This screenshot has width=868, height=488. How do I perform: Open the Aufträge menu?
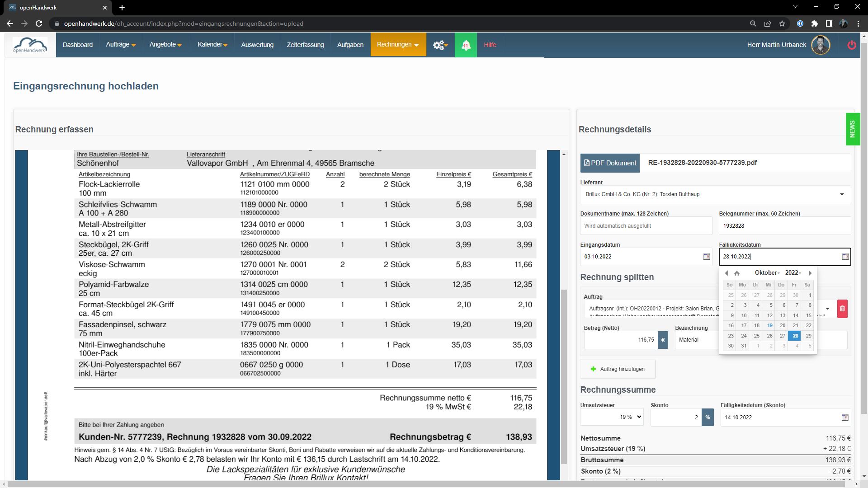121,45
